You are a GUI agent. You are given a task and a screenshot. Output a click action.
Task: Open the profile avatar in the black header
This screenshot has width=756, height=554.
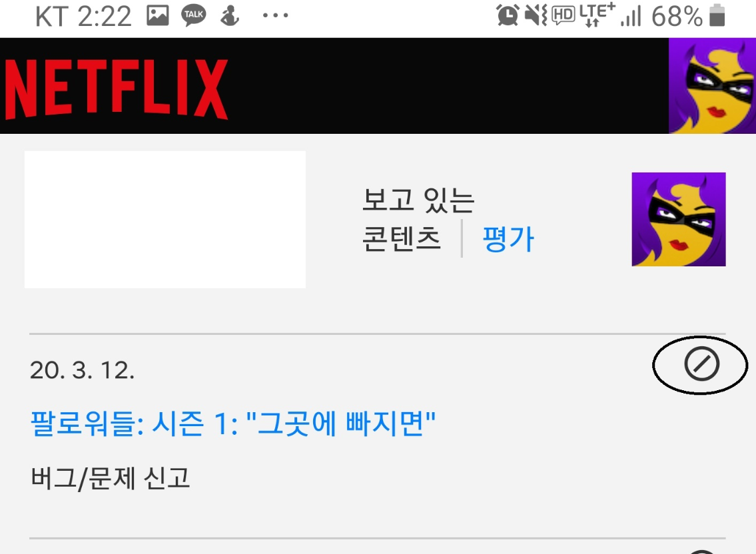(712, 86)
